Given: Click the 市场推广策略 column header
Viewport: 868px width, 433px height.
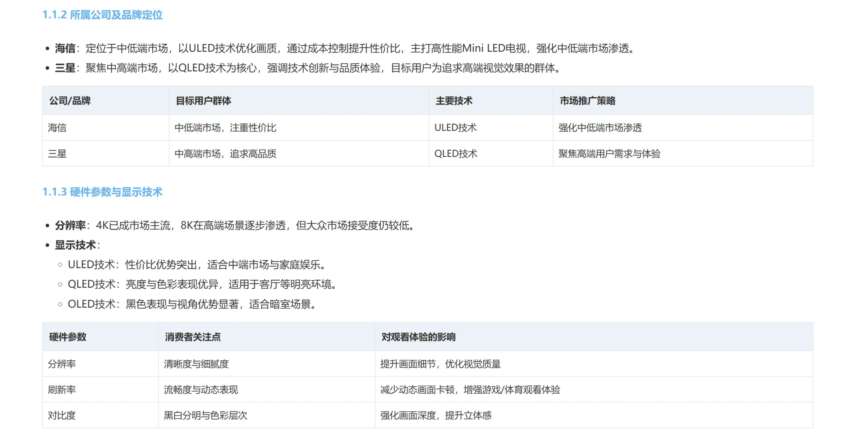Looking at the screenshot, I should [587, 101].
